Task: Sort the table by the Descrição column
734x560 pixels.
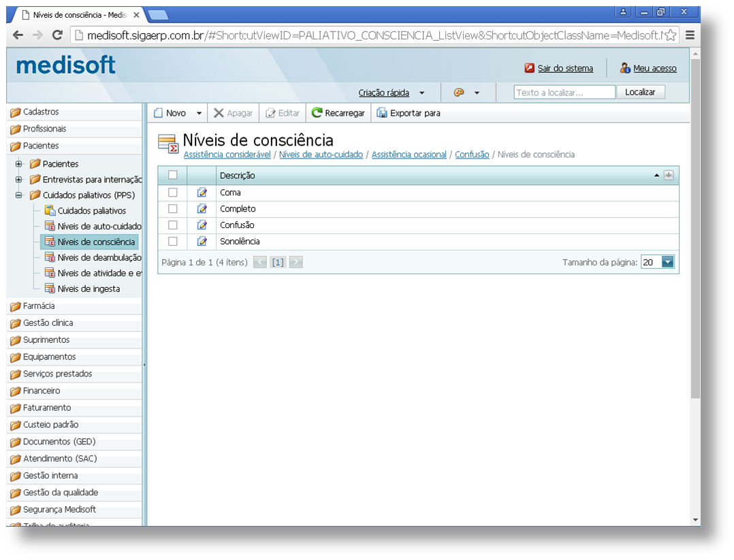Action: [238, 176]
